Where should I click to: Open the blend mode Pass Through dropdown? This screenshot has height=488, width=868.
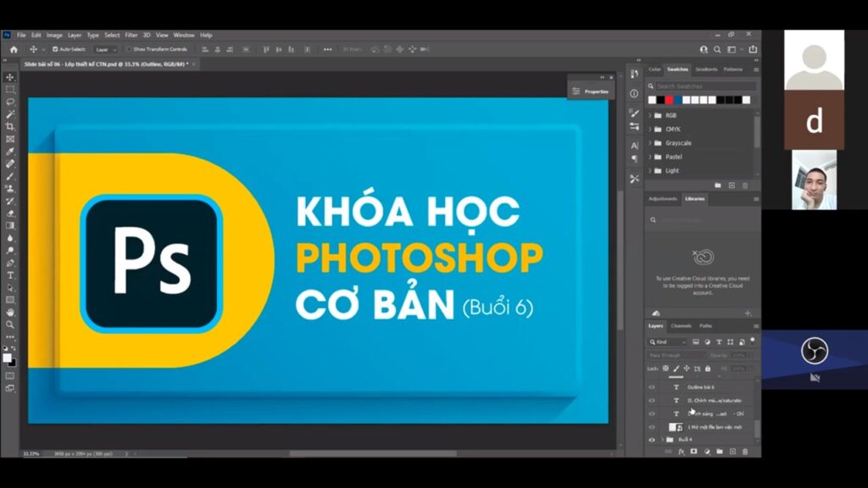pos(677,355)
